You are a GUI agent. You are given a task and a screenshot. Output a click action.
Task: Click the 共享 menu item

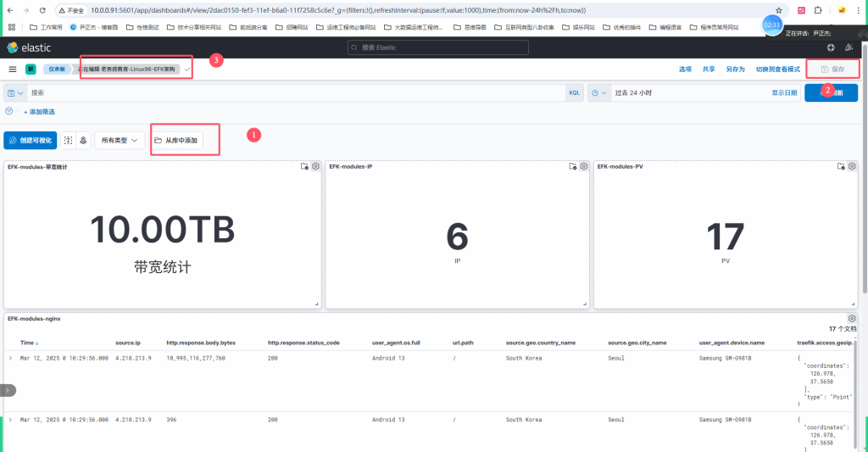coord(709,69)
